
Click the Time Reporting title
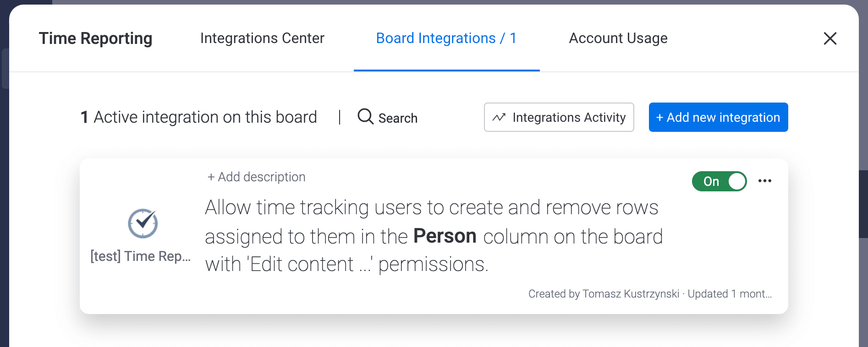click(95, 38)
